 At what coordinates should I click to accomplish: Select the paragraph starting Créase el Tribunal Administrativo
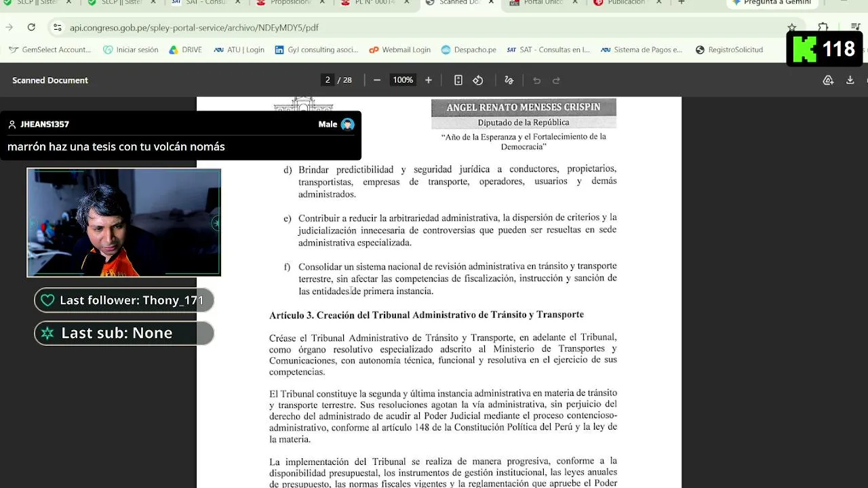[x=443, y=354]
